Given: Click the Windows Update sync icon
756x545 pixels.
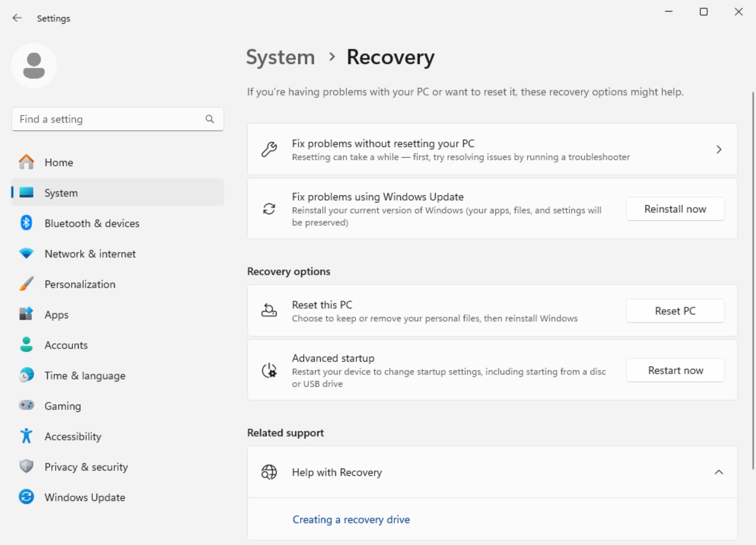Looking at the screenshot, I should click(x=26, y=497).
